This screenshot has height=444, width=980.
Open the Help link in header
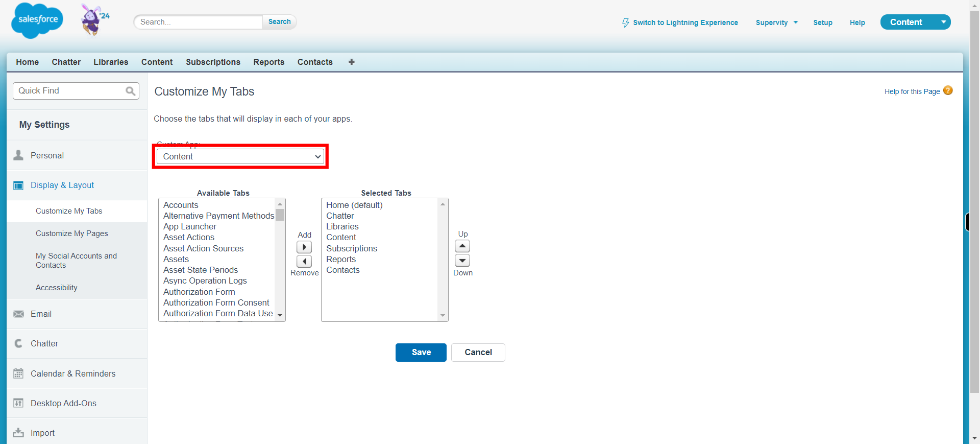point(857,22)
